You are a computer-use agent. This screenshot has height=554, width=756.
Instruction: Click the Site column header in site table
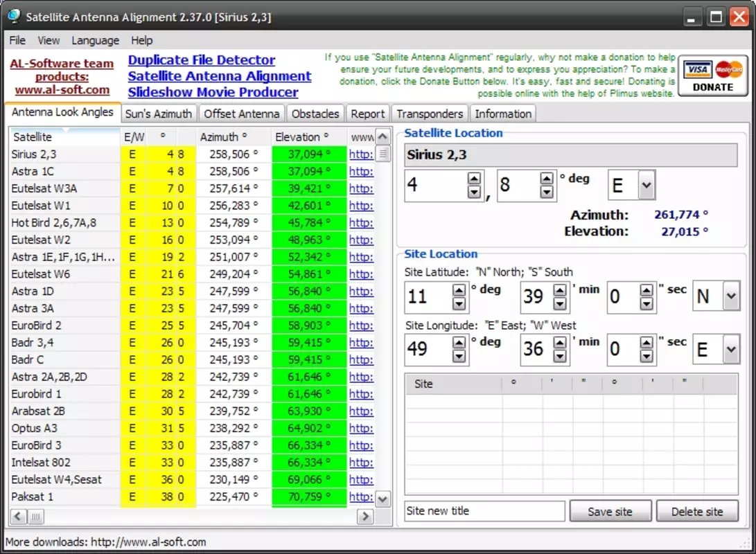pos(453,384)
